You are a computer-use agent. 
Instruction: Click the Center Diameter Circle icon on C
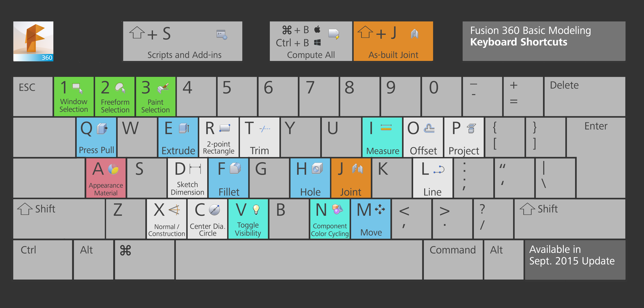tap(214, 210)
